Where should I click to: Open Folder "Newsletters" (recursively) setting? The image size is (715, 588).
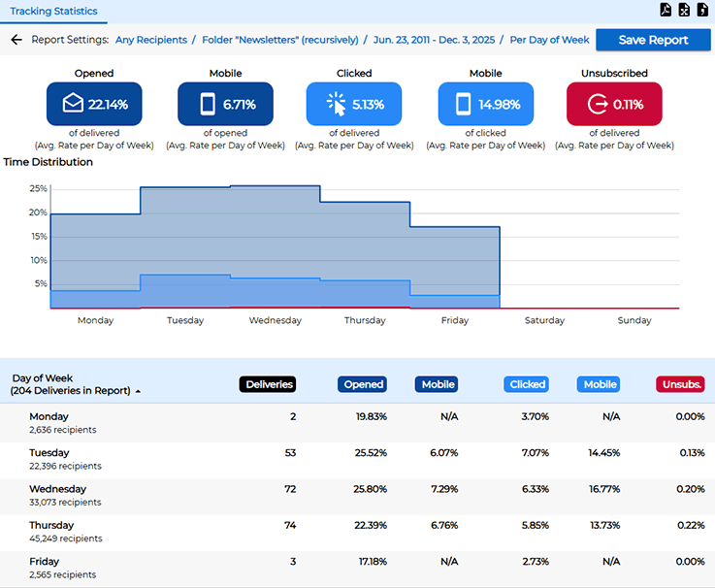click(280, 40)
